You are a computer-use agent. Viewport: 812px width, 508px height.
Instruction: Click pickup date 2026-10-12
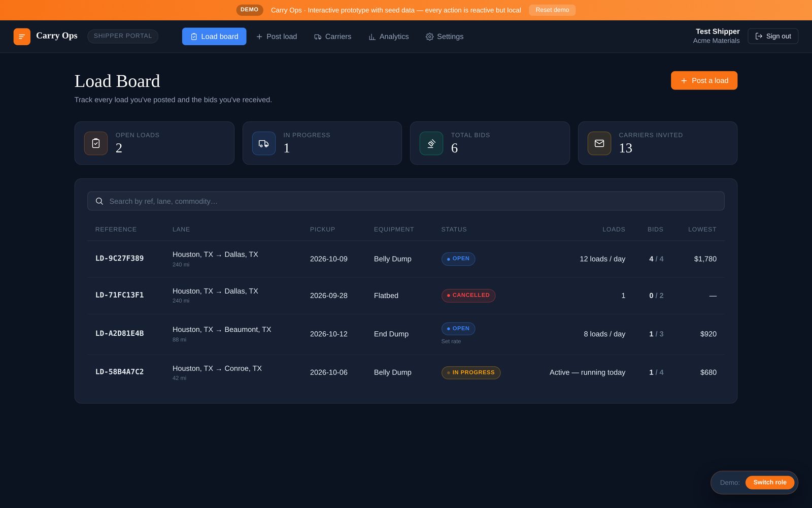coord(329,334)
